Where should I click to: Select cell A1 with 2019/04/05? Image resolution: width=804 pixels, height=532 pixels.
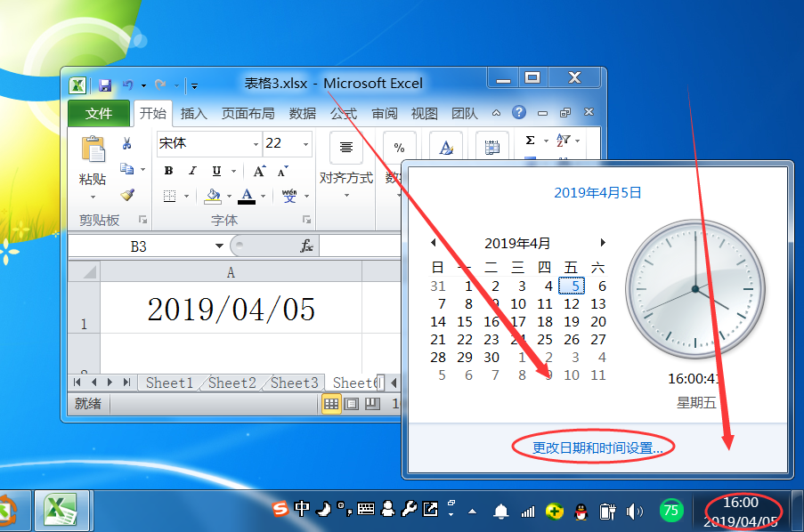point(231,308)
